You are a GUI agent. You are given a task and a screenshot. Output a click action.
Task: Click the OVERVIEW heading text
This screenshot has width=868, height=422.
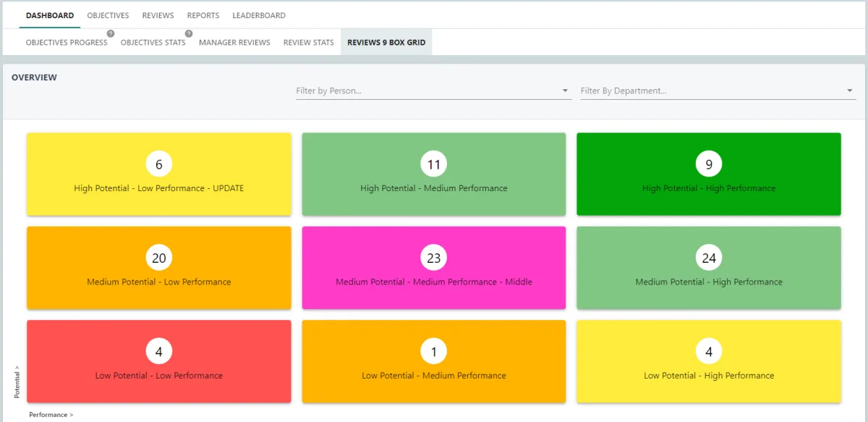(x=34, y=77)
